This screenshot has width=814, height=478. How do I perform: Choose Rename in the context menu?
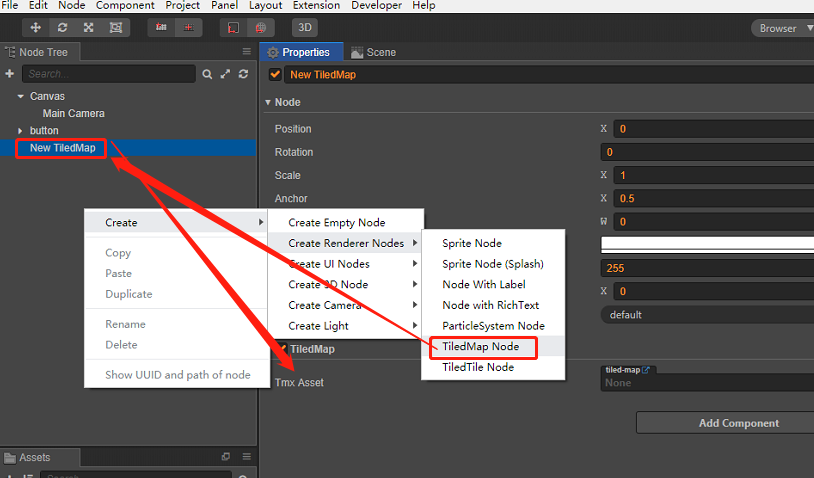pos(125,324)
